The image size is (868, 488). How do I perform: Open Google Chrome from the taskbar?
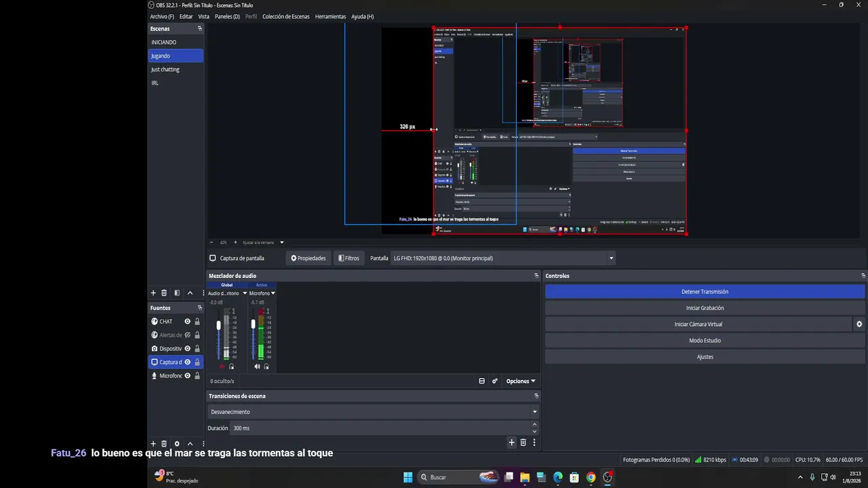click(x=591, y=477)
